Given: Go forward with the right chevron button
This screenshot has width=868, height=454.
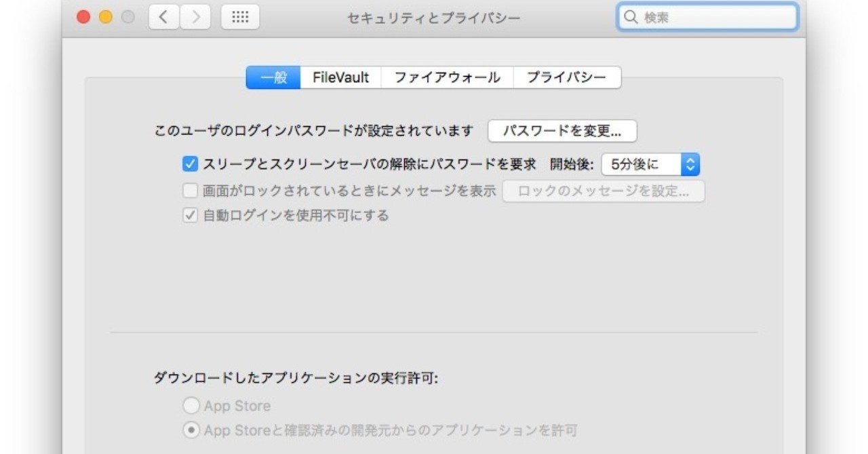Looking at the screenshot, I should (196, 17).
